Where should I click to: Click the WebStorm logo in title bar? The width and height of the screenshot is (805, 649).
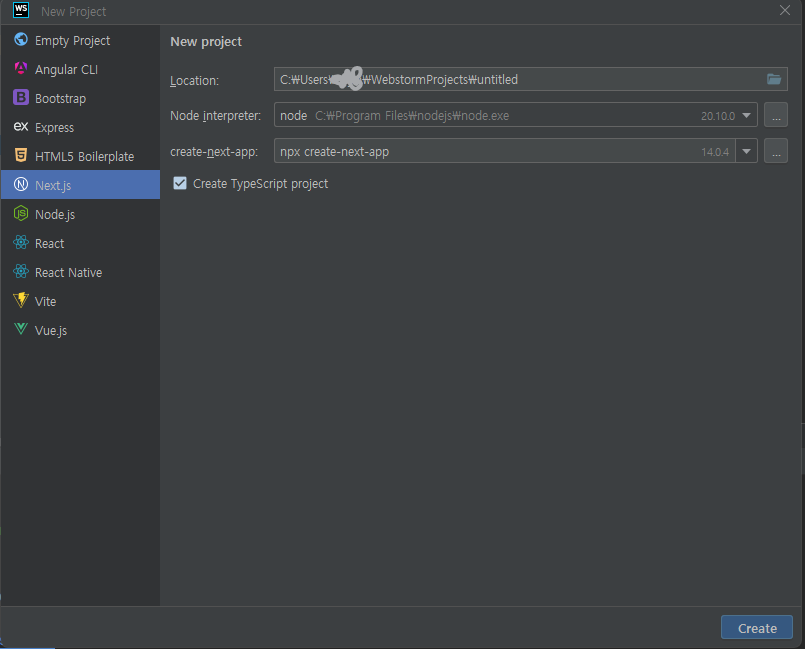coord(21,10)
